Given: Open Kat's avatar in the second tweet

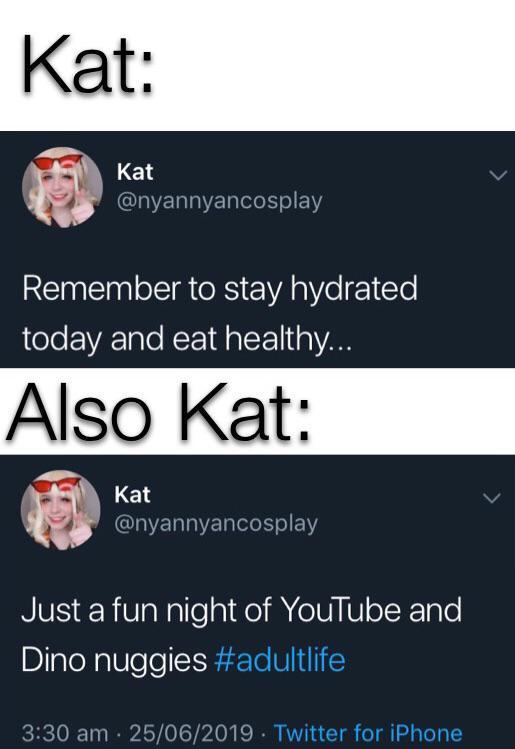Looking at the screenshot, I should tap(61, 510).
